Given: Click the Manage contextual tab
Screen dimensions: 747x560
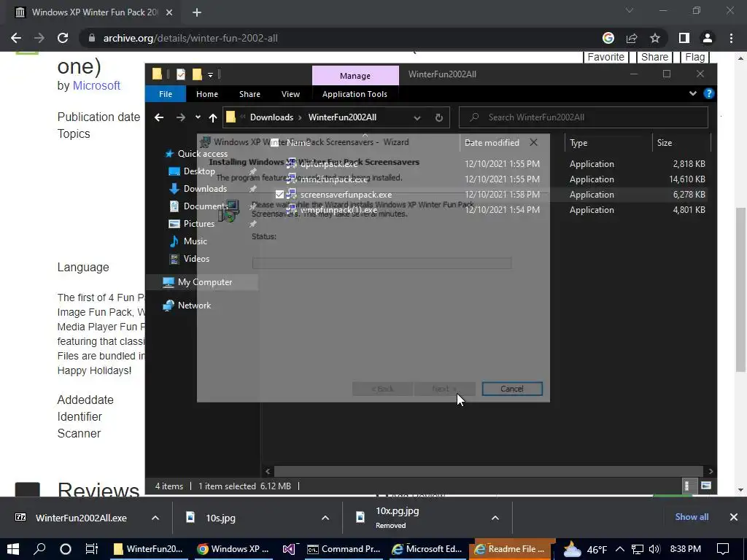Looking at the screenshot, I should click(355, 76).
